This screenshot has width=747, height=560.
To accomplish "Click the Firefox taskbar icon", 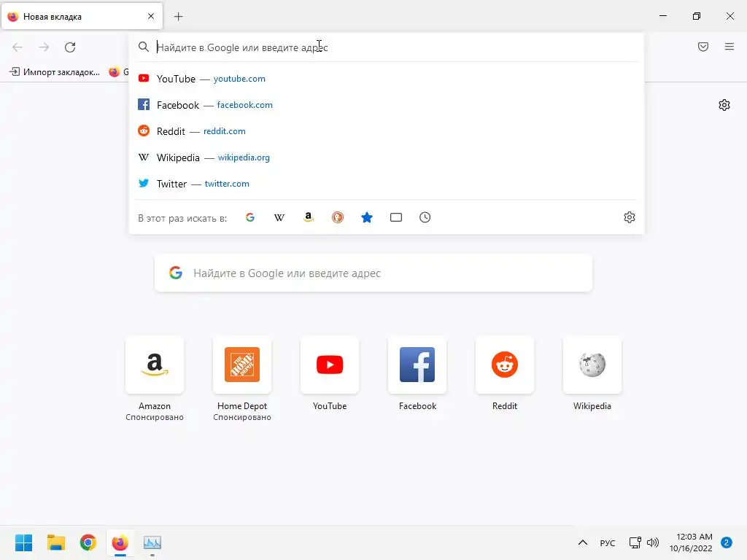I will pyautogui.click(x=120, y=542).
